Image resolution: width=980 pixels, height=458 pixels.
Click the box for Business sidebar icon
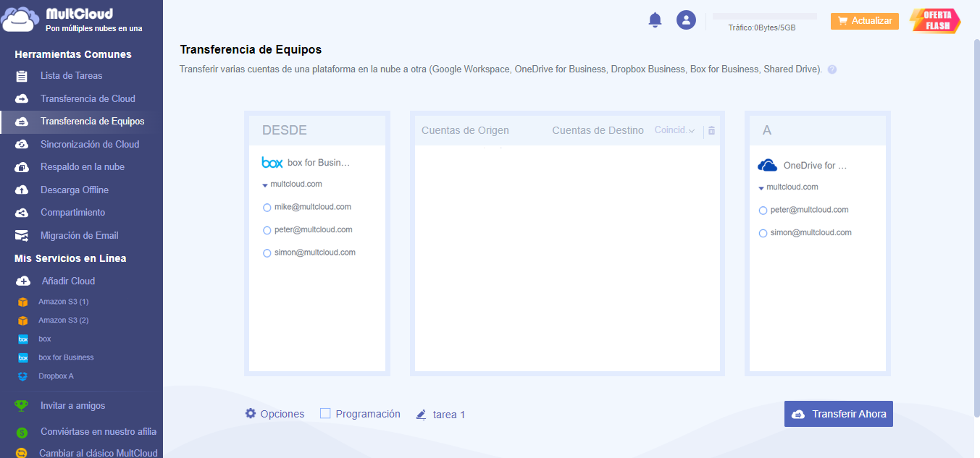pos(23,357)
